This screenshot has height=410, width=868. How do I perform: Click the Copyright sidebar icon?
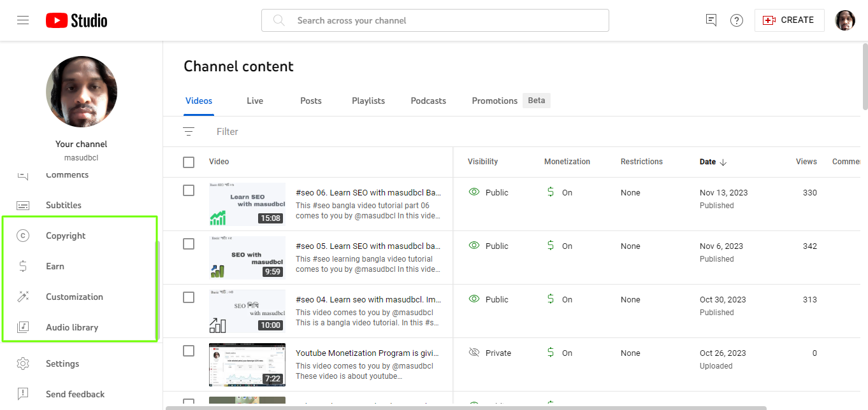[x=23, y=236]
